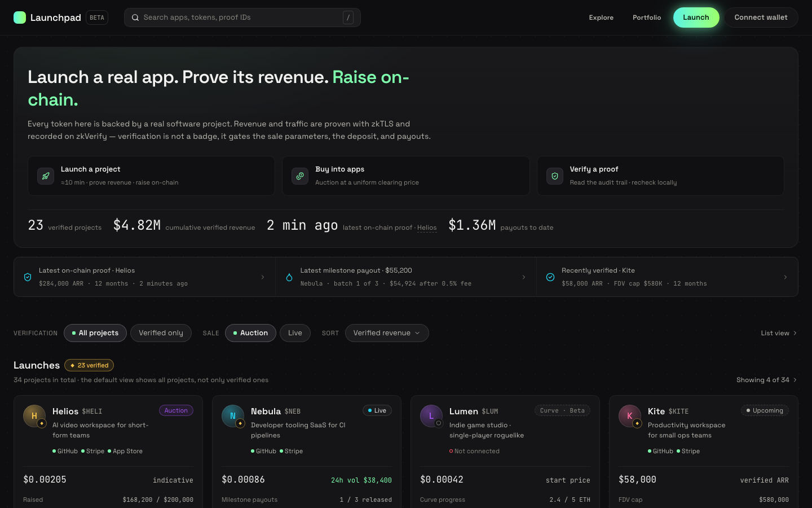Click the search magnifier icon
Screen dimensions: 812x508
tap(135, 17)
